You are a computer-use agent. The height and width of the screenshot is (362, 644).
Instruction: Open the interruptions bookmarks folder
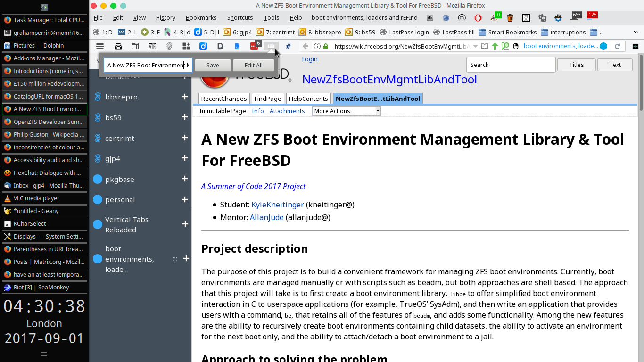[563, 33]
